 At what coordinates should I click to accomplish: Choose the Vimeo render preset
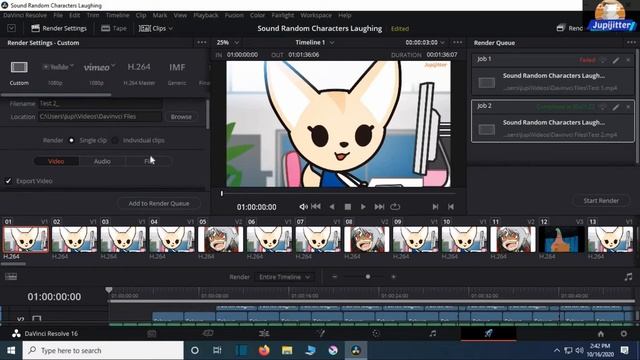99,67
